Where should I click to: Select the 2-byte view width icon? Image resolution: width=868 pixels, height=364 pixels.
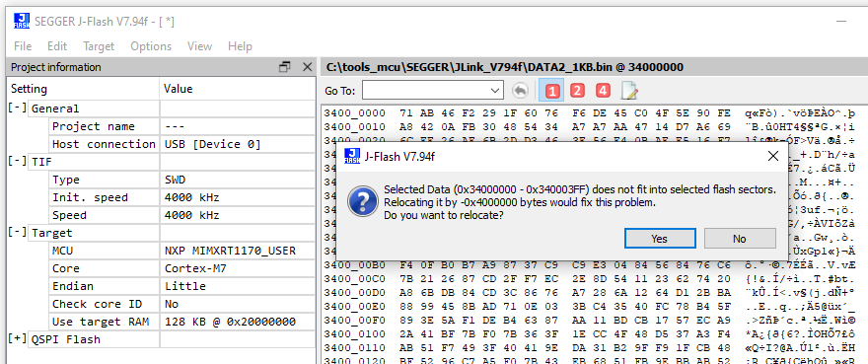pos(577,91)
